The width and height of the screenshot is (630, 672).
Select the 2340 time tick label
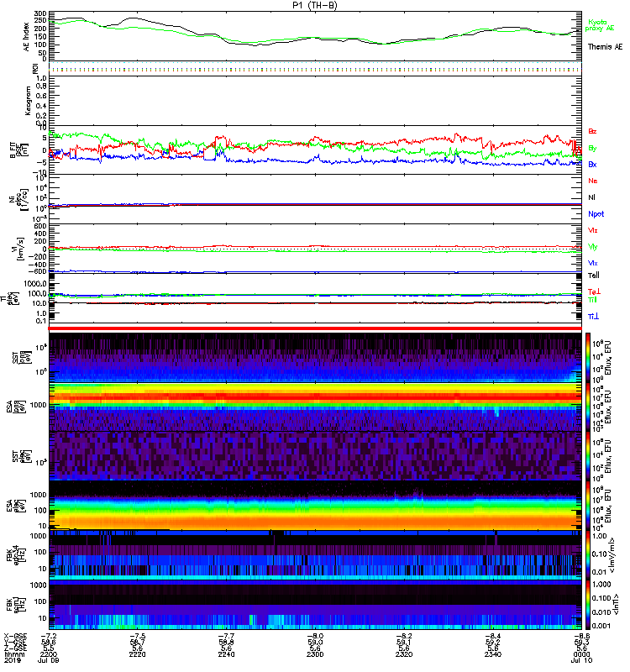(x=493, y=654)
